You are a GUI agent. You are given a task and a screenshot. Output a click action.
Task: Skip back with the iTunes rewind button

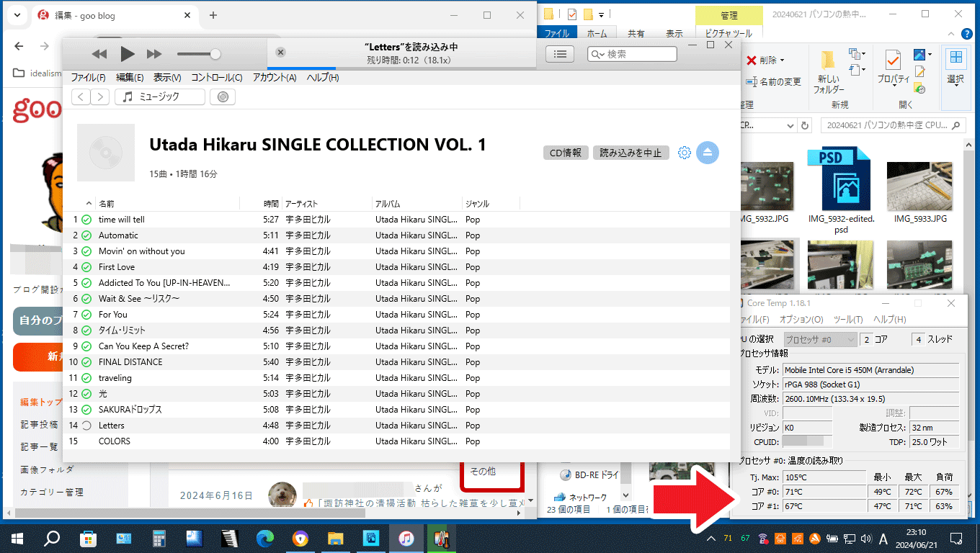pos(99,54)
